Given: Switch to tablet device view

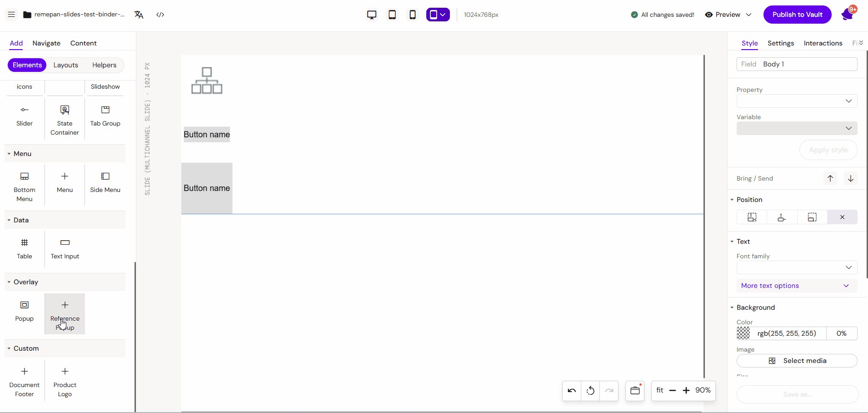Looking at the screenshot, I should point(392,15).
